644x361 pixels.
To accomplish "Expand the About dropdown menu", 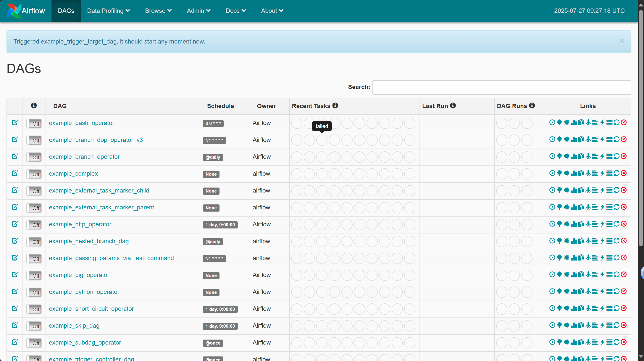I will [272, 11].
